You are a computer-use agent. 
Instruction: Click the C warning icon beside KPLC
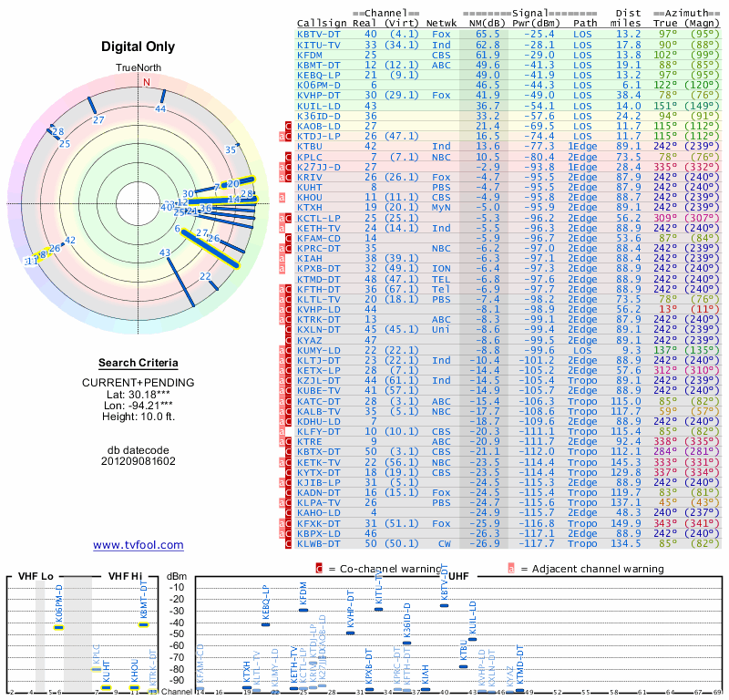coord(288,157)
